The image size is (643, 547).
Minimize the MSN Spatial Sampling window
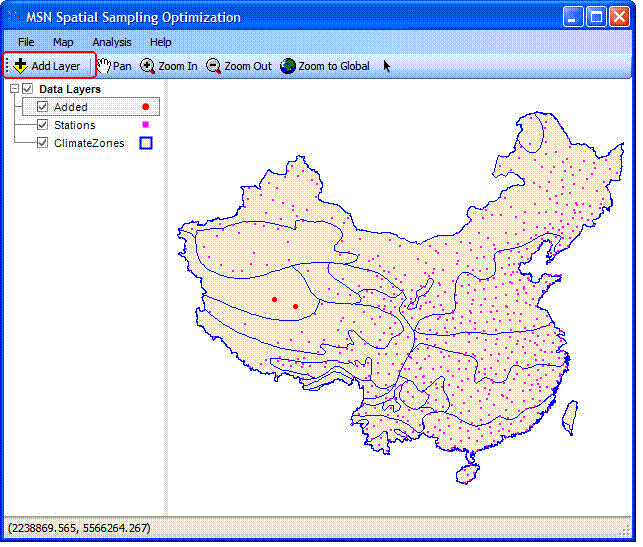[x=572, y=17]
